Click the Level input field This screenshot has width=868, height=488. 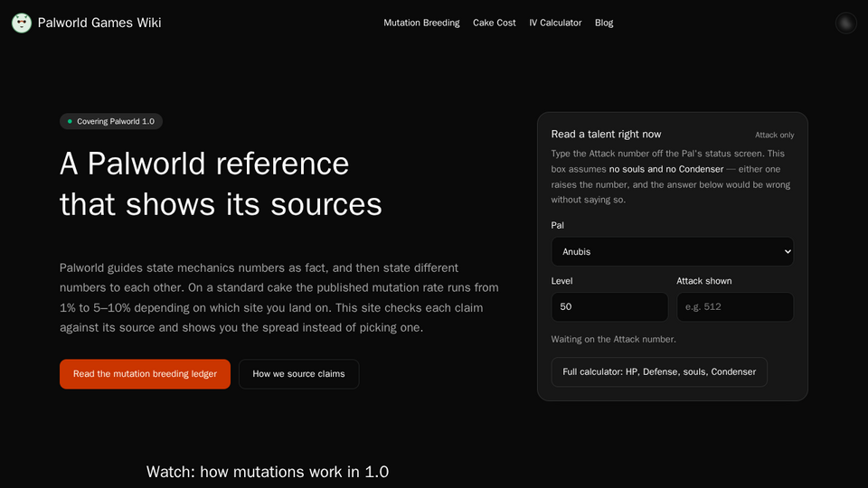point(609,307)
